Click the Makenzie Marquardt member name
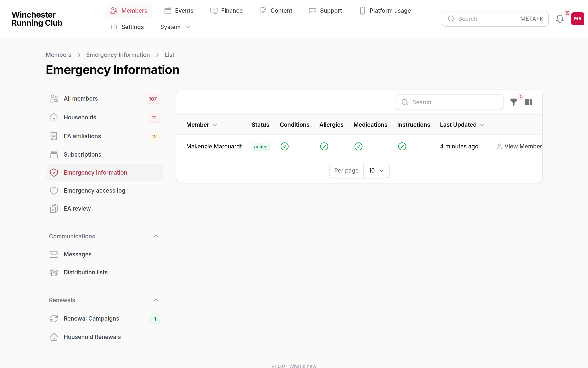Screen dimensions: 588x368 [x=214, y=146]
